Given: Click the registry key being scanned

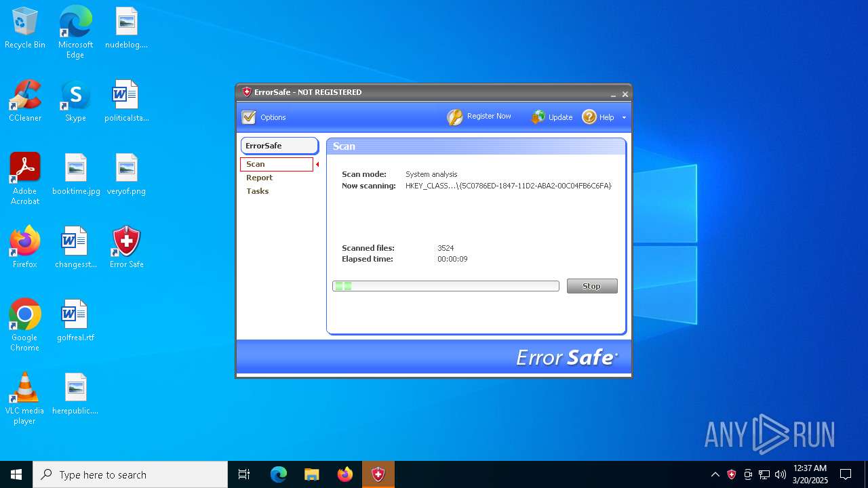Looking at the screenshot, I should [x=509, y=186].
